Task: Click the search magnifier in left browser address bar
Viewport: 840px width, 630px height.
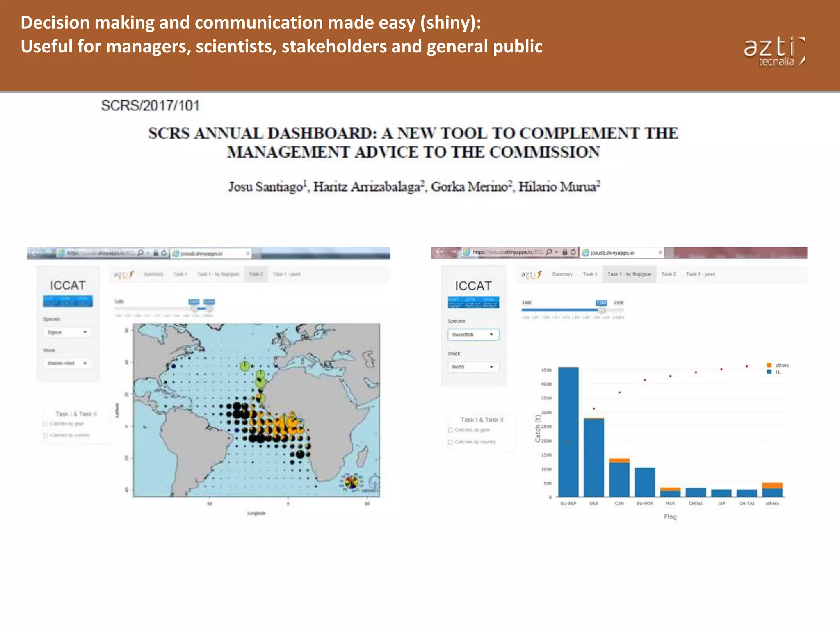Action: (141, 253)
